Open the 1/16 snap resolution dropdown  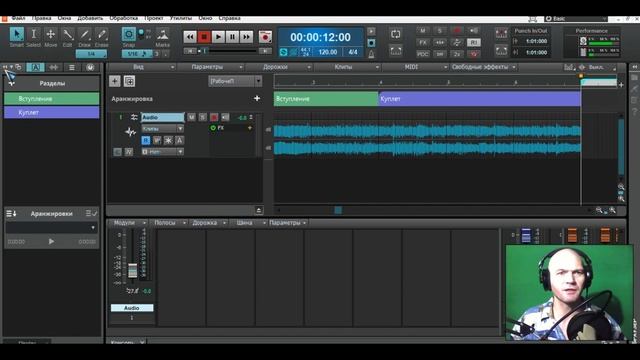click(x=137, y=54)
